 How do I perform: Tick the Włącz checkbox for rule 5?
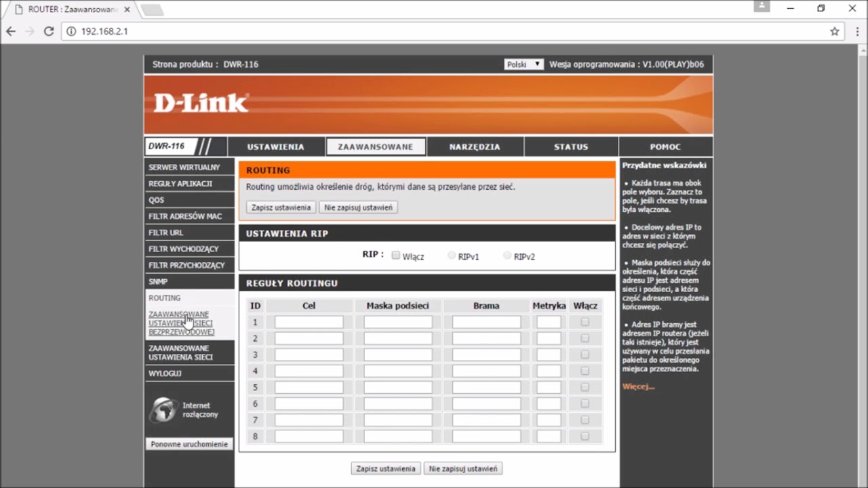point(585,387)
